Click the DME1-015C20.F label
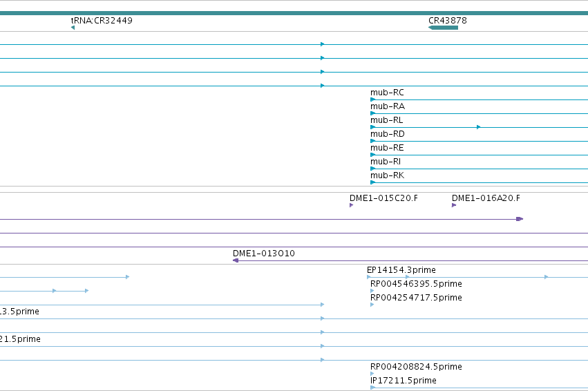 coord(383,198)
